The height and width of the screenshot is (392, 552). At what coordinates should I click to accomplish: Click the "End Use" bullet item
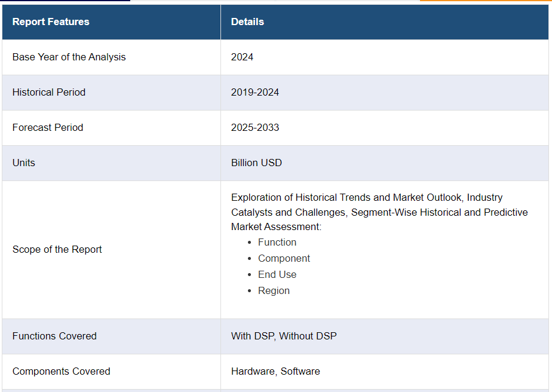click(277, 274)
